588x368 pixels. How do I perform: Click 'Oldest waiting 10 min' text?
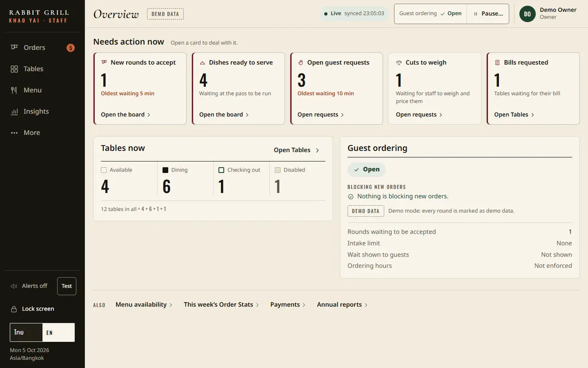(326, 94)
